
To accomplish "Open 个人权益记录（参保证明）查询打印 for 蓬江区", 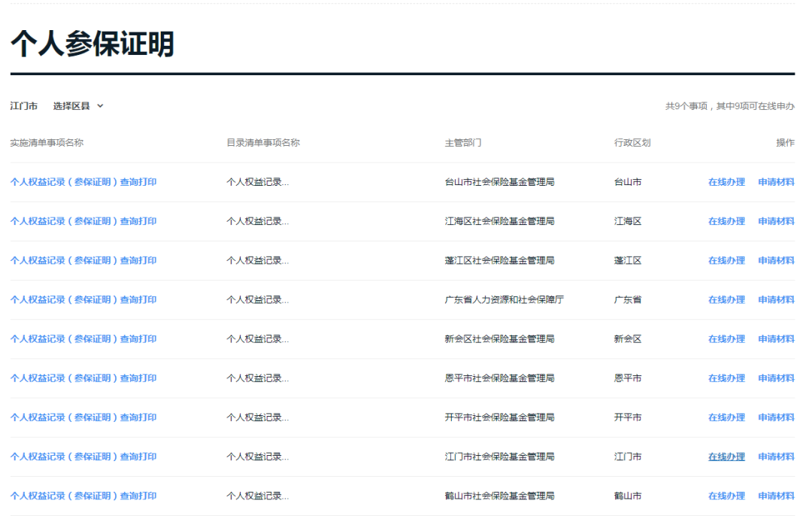I will coord(83,260).
